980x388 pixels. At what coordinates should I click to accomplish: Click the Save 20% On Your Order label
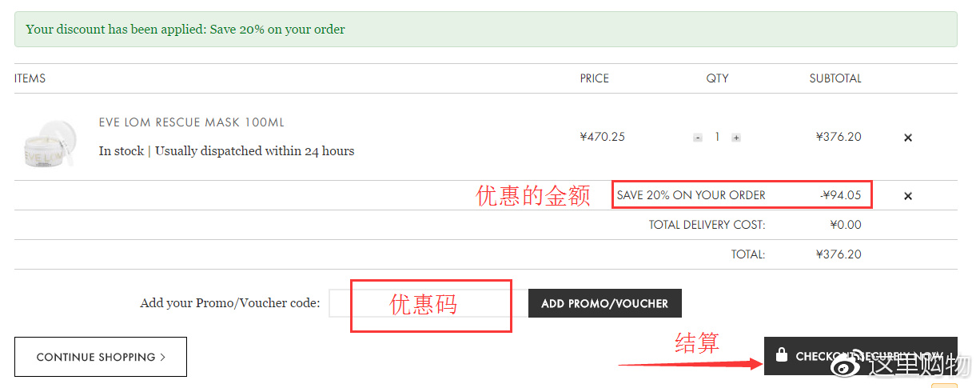[x=691, y=195]
